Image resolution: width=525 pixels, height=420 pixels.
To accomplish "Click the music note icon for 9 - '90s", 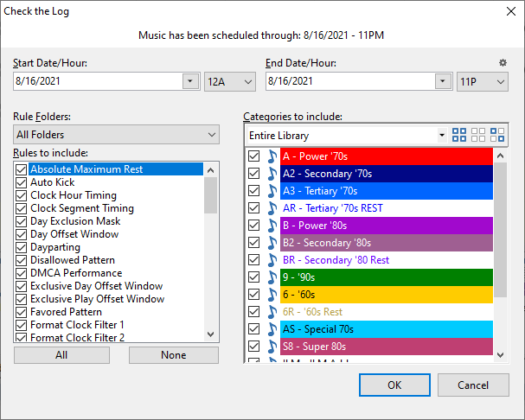I will pyautogui.click(x=272, y=277).
